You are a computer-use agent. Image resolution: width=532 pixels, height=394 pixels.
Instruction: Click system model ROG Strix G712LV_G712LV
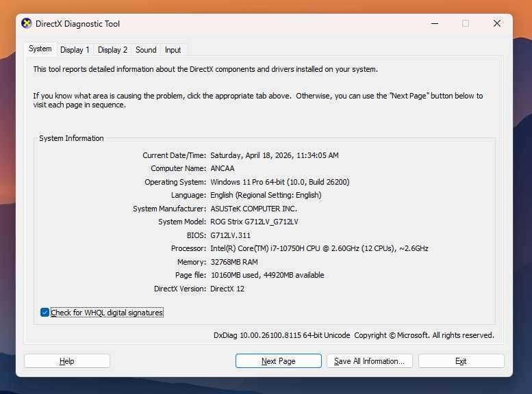click(x=254, y=222)
